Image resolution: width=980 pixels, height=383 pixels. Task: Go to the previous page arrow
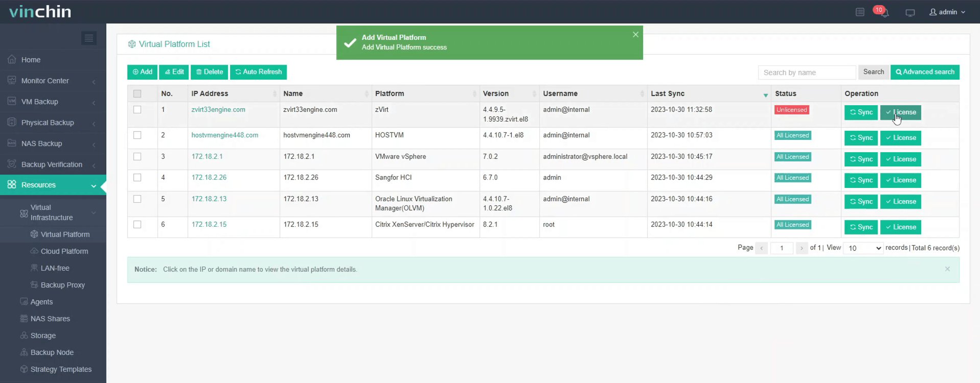pyautogui.click(x=761, y=248)
